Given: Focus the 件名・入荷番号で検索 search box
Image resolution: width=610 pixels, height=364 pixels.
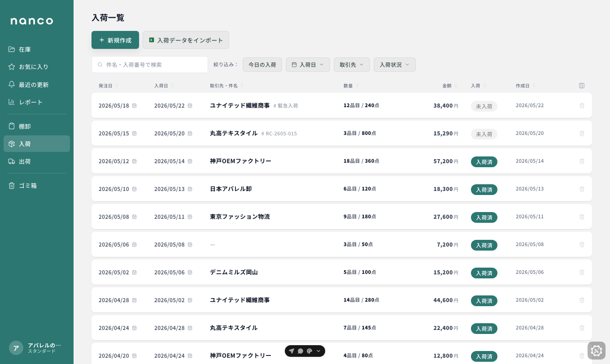Looking at the screenshot, I should (150, 65).
